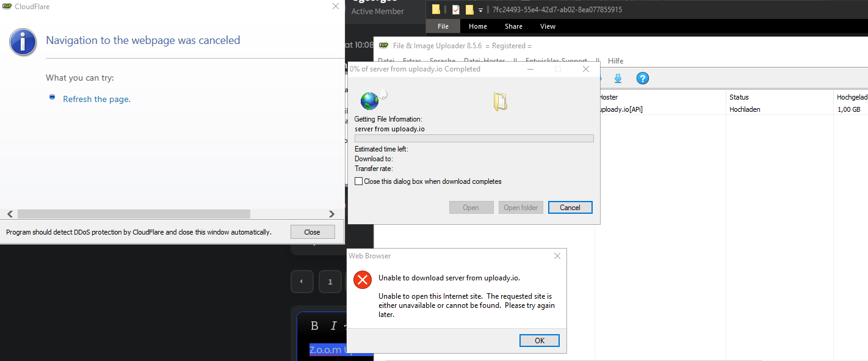Click left scroll arrow in CloudFlare window
Screen dimensions: 868x361
(10, 214)
